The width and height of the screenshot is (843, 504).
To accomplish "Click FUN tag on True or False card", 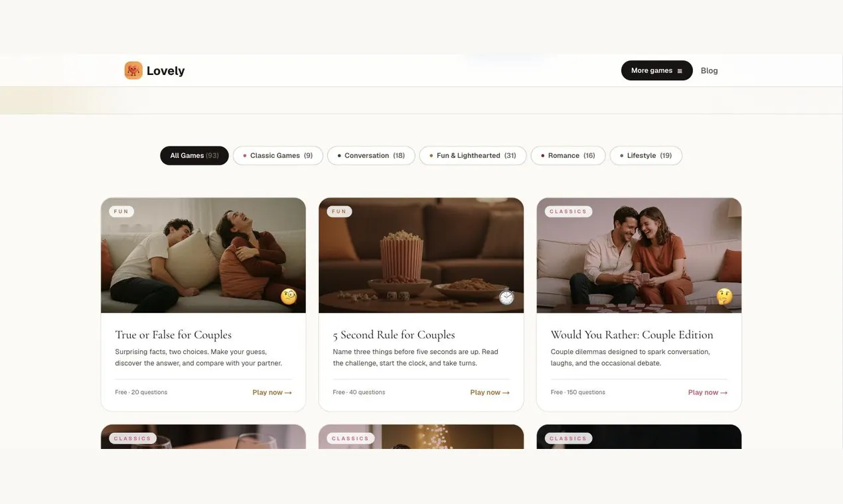I will tap(121, 212).
